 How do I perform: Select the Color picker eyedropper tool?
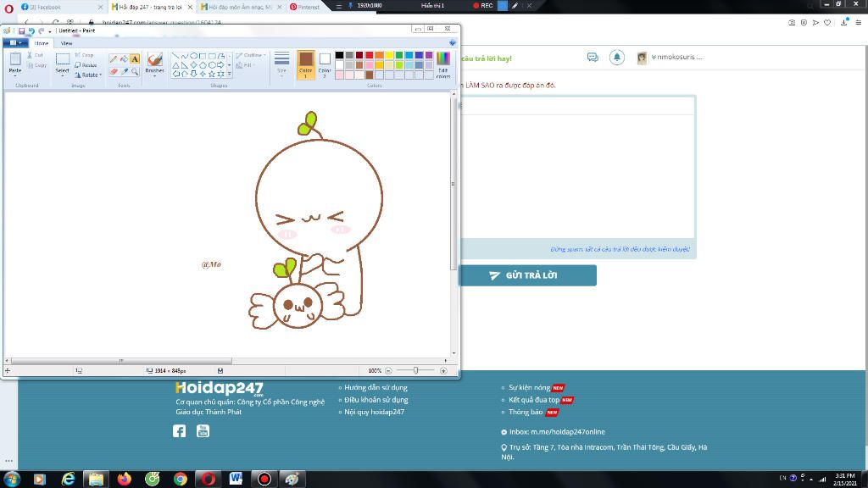pyautogui.click(x=124, y=71)
